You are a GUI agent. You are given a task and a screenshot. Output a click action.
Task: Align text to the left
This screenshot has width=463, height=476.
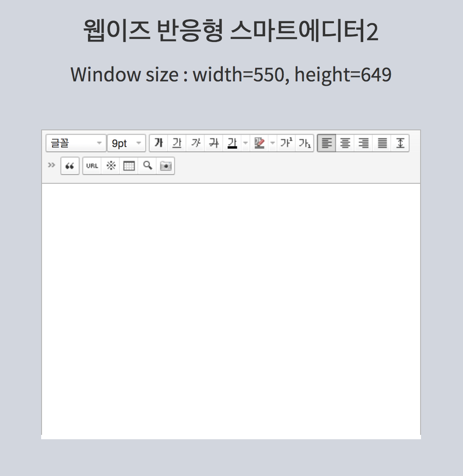pyautogui.click(x=327, y=143)
